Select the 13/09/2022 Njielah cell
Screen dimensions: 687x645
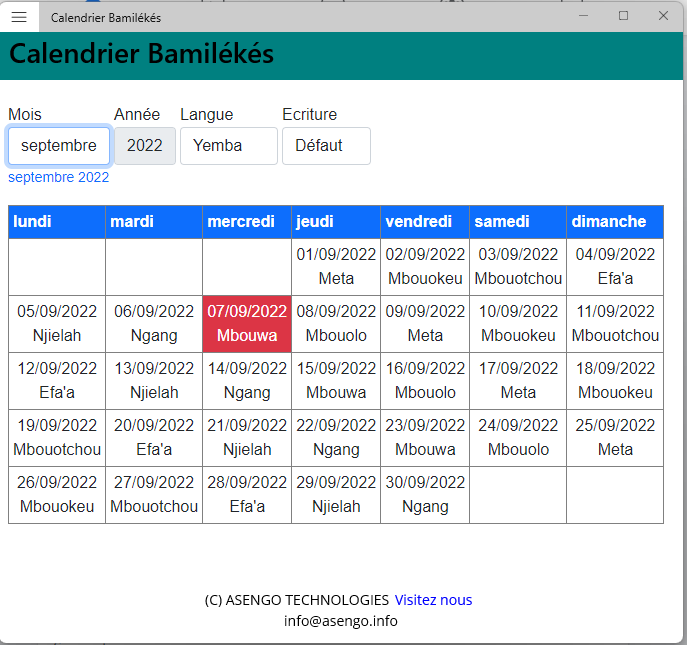coord(154,381)
